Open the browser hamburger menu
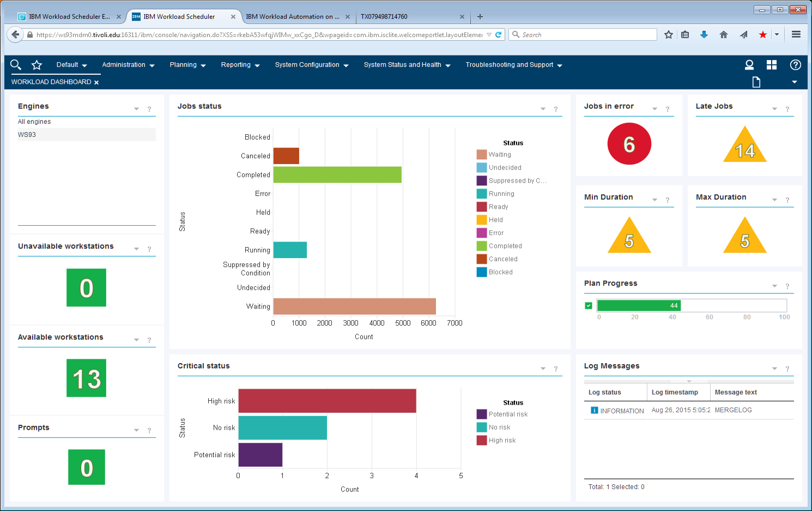The image size is (812, 511). pyautogui.click(x=796, y=34)
